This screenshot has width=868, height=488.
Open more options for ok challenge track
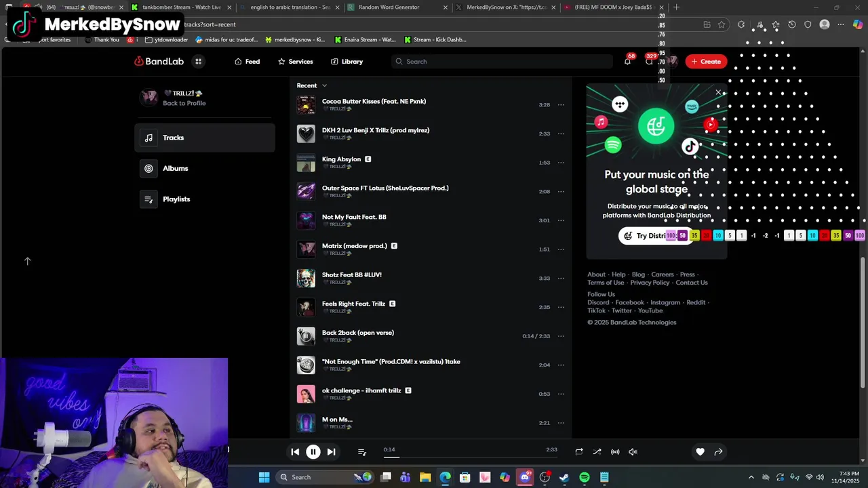click(x=561, y=394)
